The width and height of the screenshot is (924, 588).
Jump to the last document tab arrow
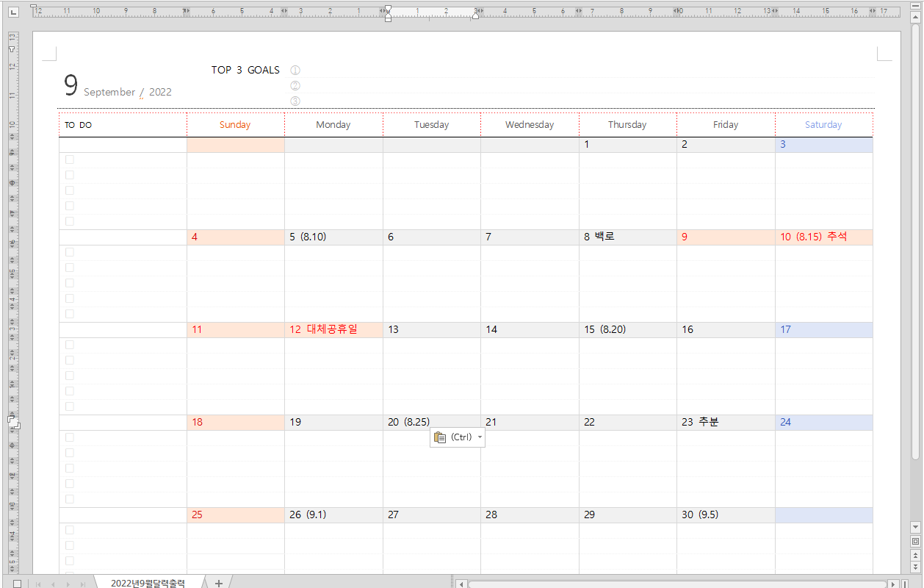pos(83,584)
